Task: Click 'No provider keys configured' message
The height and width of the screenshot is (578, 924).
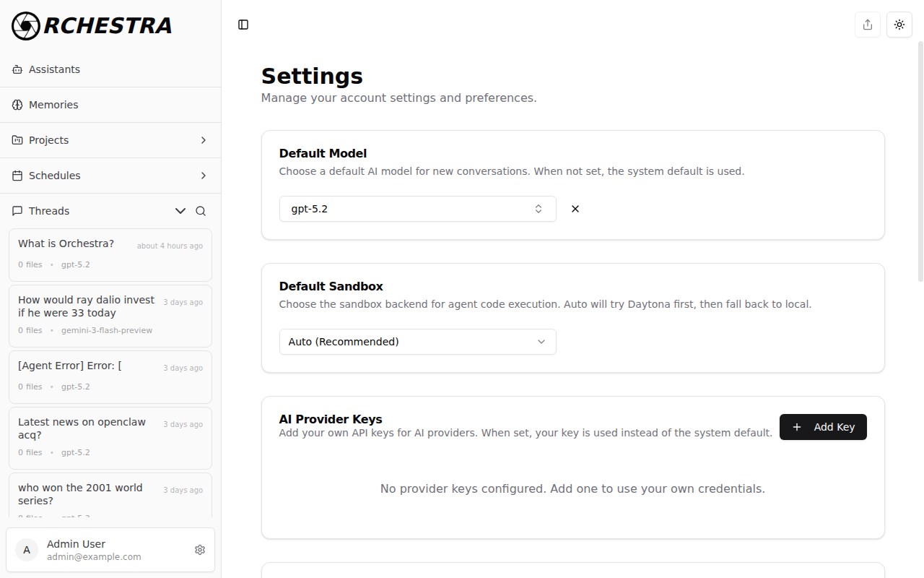Action: 572,489
